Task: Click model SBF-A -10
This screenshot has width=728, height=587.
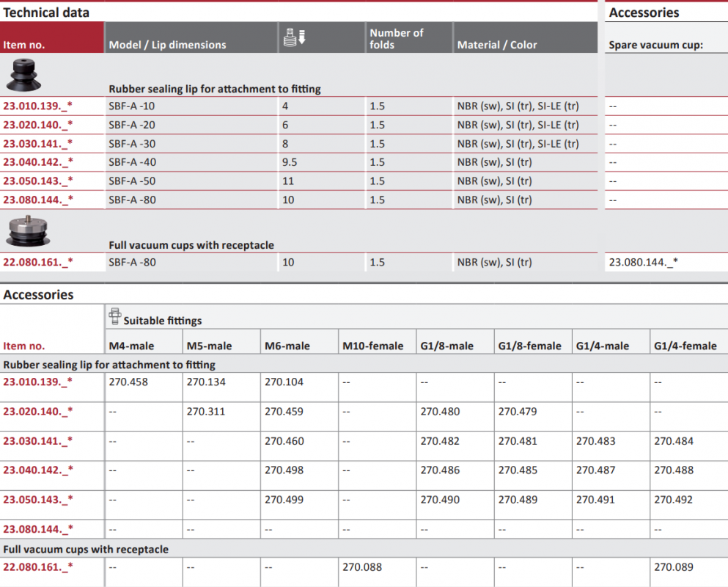Action: pyautogui.click(x=131, y=106)
